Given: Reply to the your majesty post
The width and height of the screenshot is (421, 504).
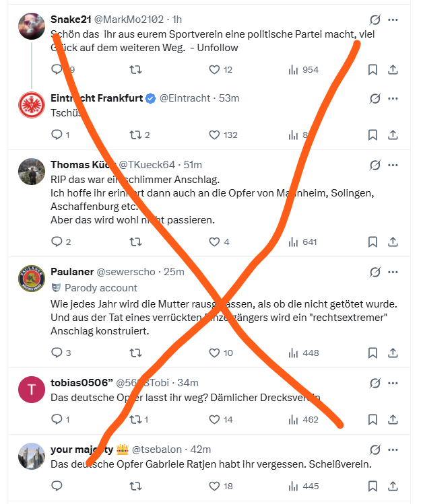Looking at the screenshot, I should [57, 486].
